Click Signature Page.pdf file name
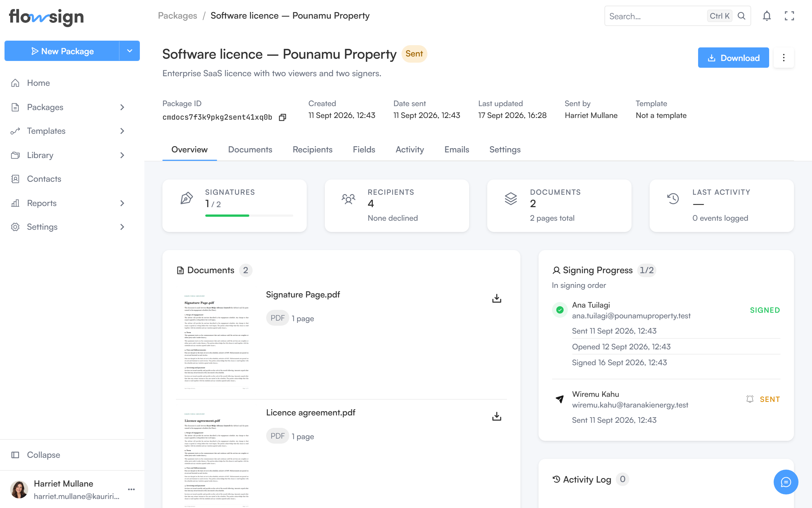The image size is (812, 508). click(x=303, y=295)
